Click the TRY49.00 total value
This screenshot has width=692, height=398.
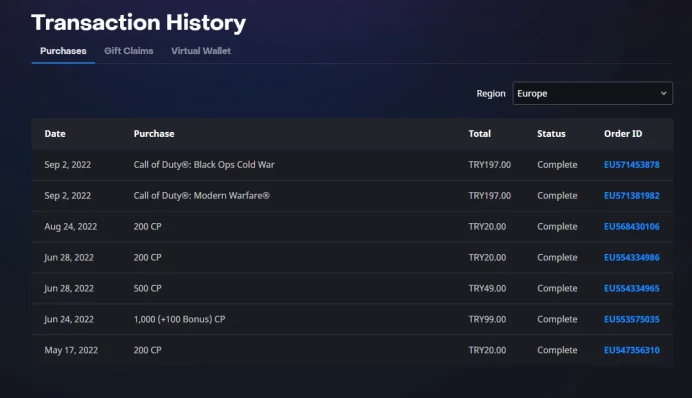[x=487, y=288]
